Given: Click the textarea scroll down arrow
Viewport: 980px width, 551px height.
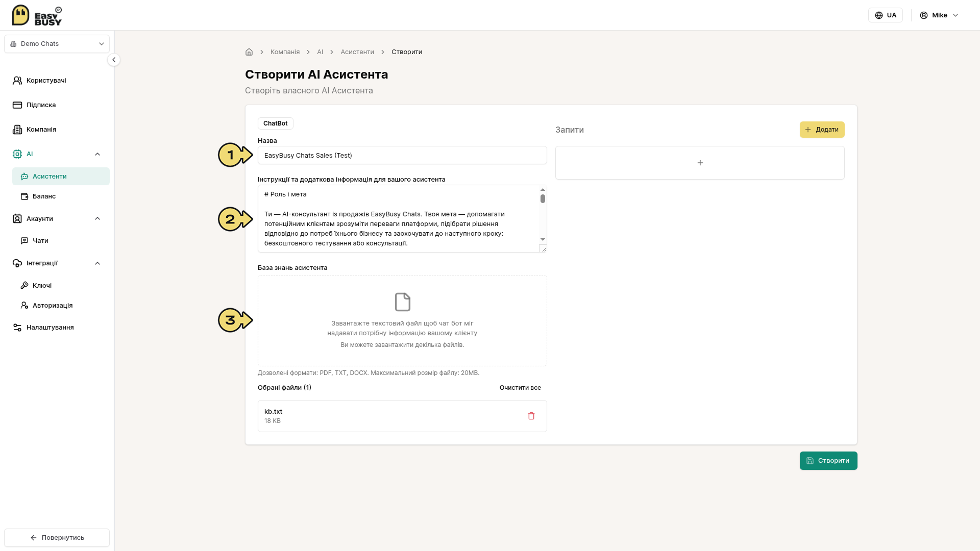Looking at the screenshot, I should (x=543, y=239).
